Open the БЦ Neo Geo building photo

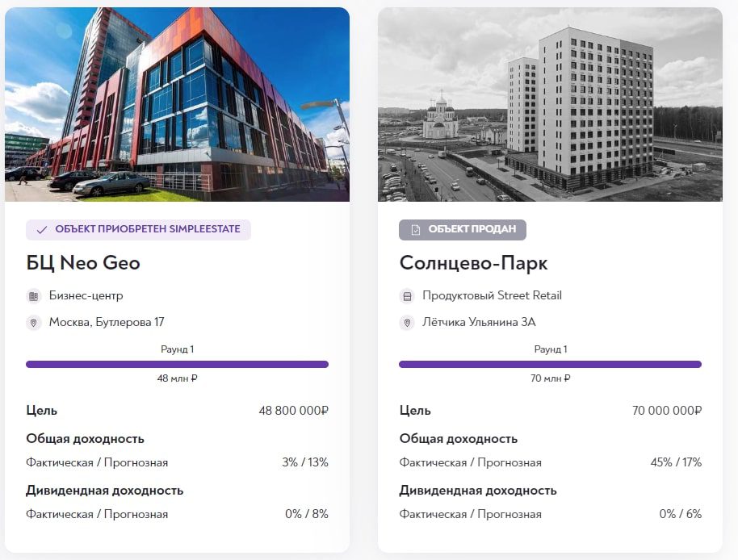177,104
